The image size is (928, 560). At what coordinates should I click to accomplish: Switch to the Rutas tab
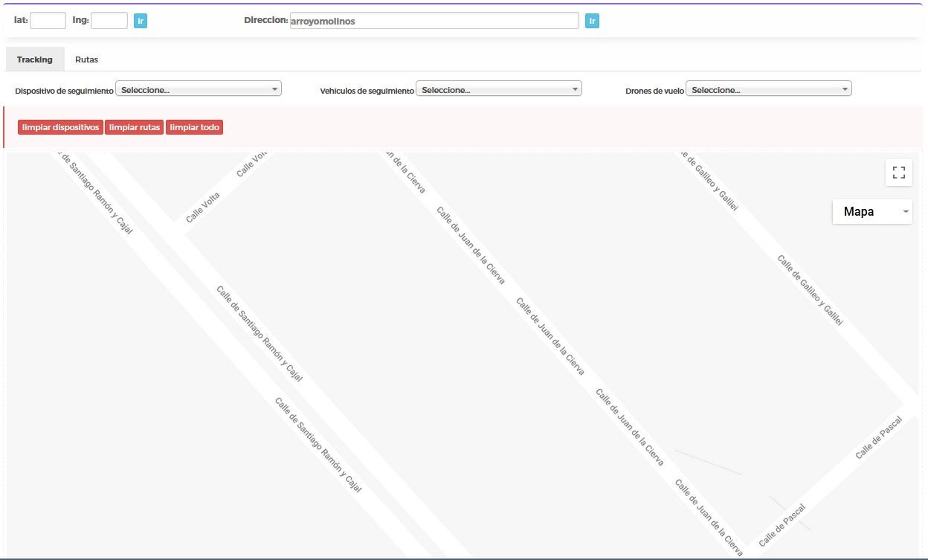86,59
